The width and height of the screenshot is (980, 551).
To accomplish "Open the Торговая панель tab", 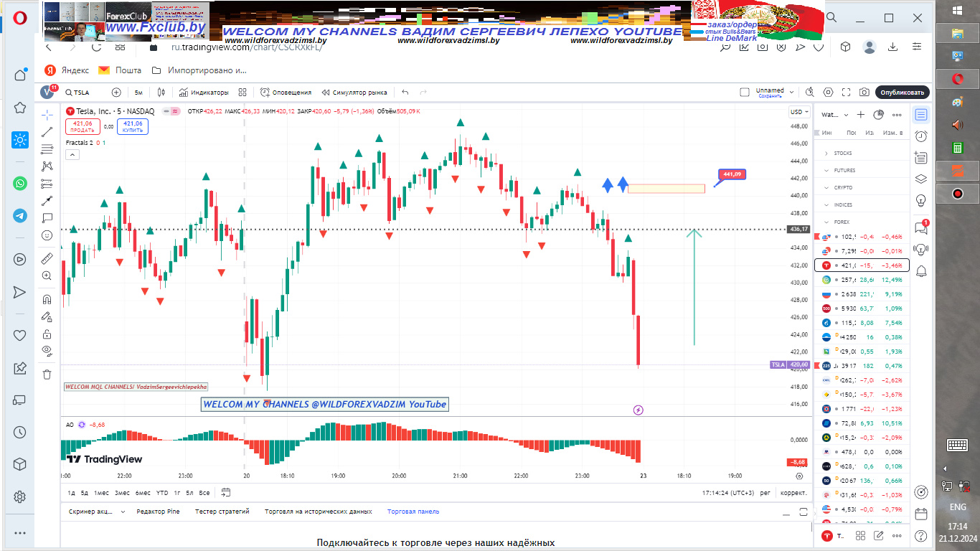I will tap(413, 512).
